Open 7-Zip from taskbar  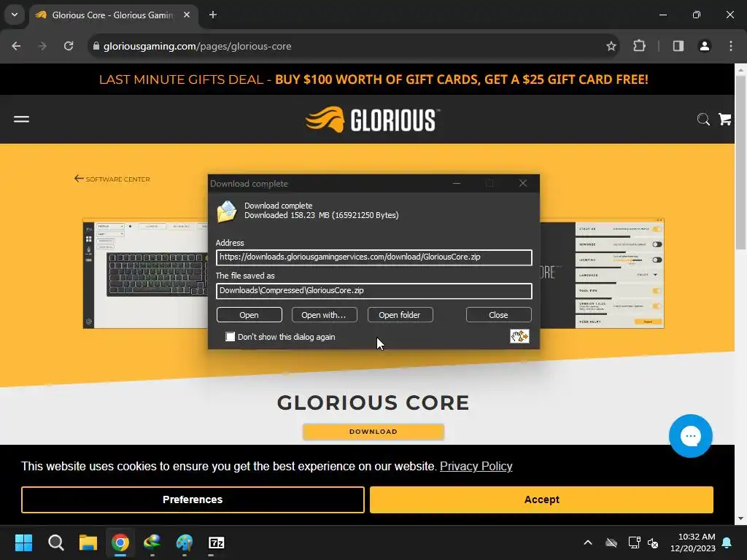click(216, 542)
